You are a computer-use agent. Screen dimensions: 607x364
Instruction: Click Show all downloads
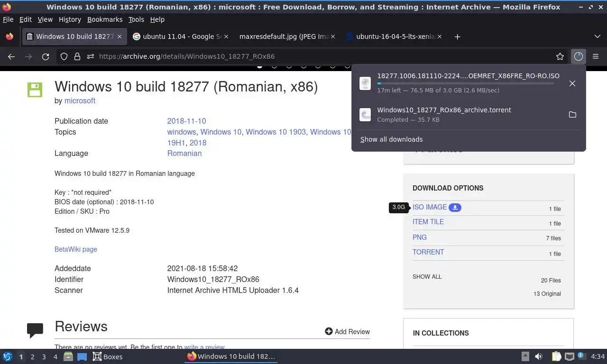[x=391, y=139]
